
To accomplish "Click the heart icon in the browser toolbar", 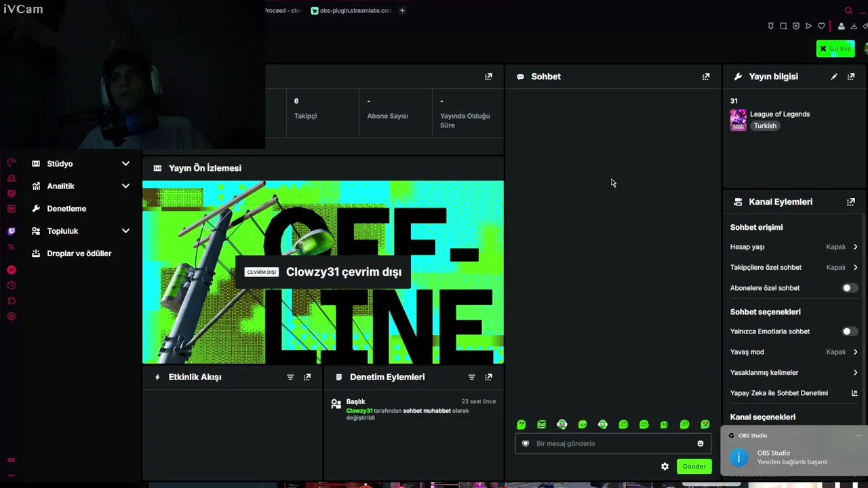I will [821, 26].
